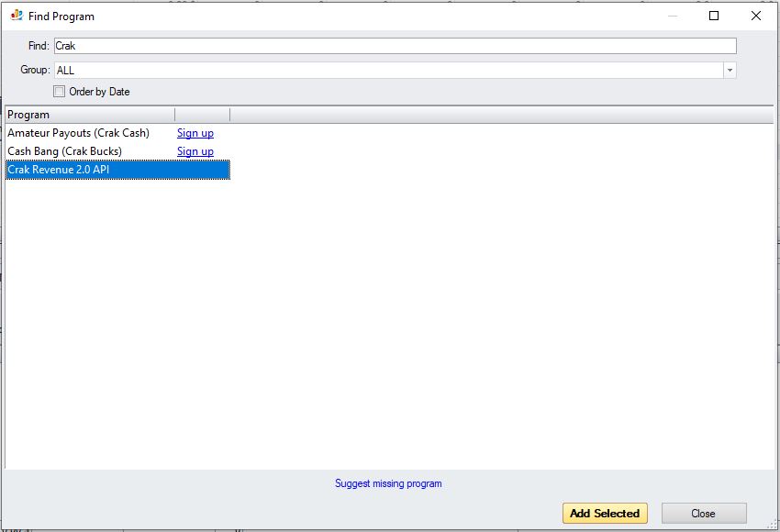
Task: Click the Program column header
Action: click(90, 115)
